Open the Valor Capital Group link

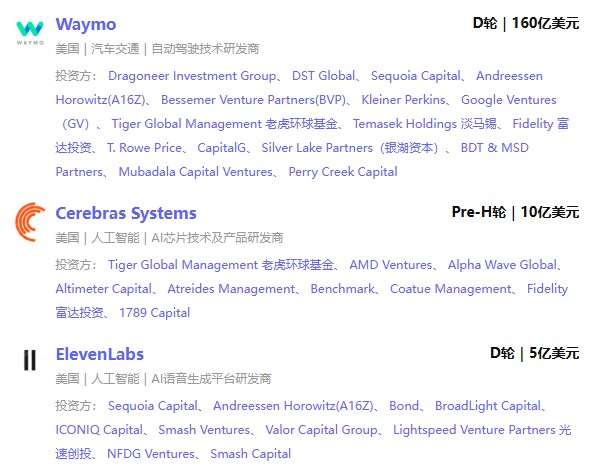pyautogui.click(x=322, y=430)
